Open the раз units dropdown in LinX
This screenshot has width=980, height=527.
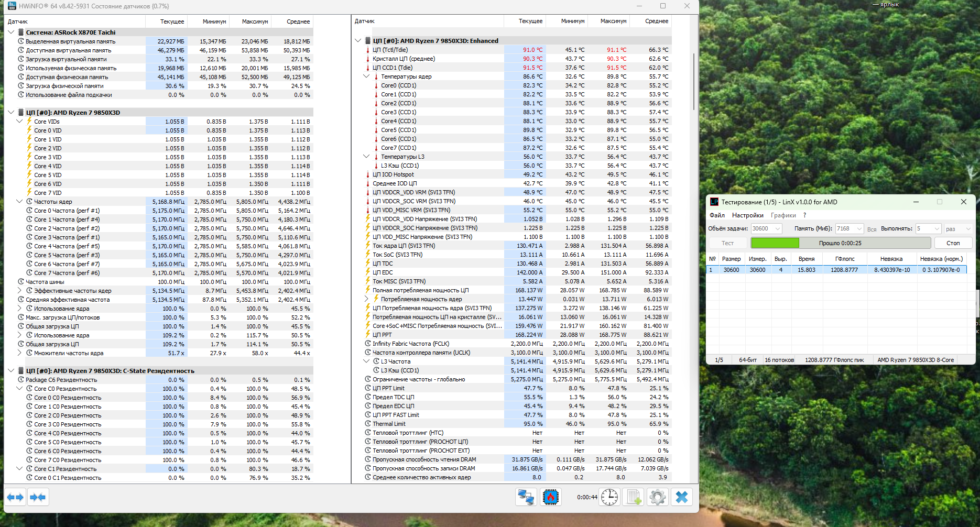pyautogui.click(x=968, y=229)
